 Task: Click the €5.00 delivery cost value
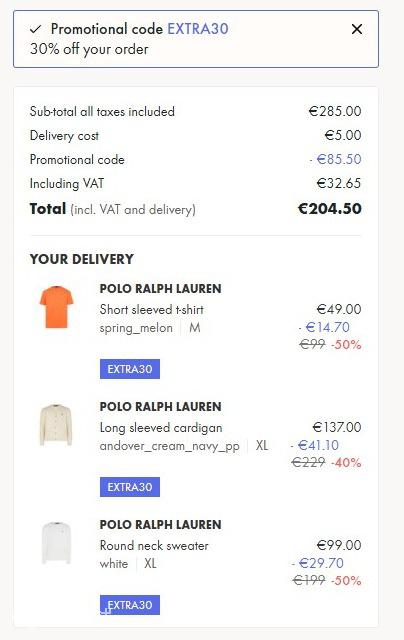[x=343, y=135]
